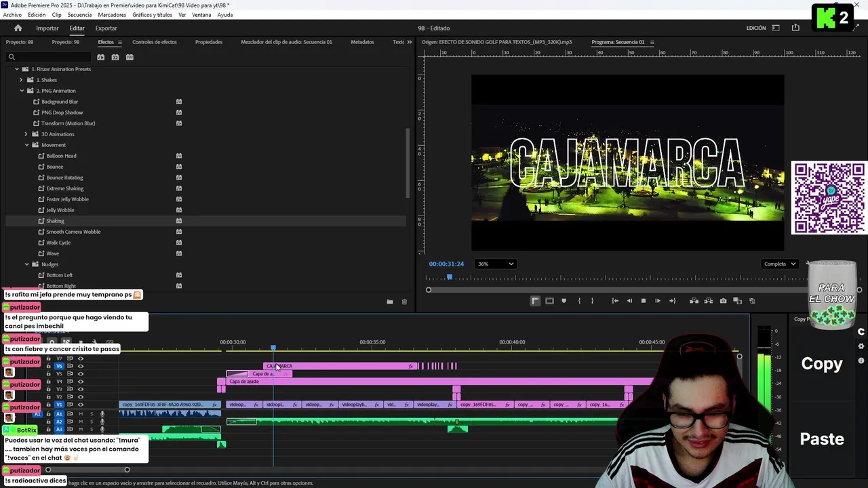Viewport: 868px width, 488px height.
Task: Toggle V6 track targeting
Action: 59,366
